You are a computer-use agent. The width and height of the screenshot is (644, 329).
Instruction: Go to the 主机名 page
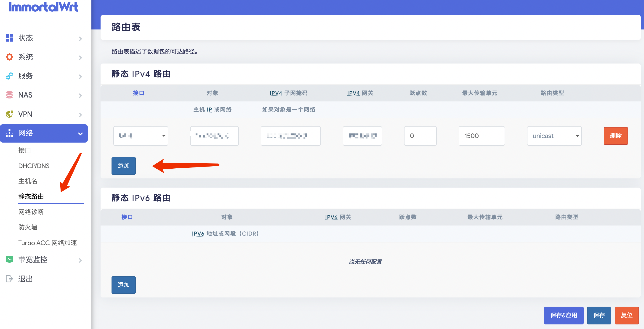pos(28,181)
